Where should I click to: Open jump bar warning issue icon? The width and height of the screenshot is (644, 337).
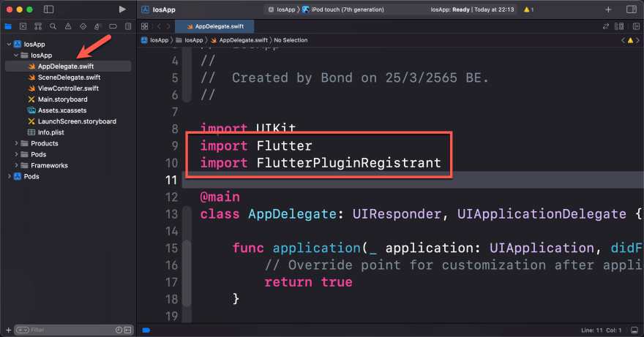coord(630,40)
